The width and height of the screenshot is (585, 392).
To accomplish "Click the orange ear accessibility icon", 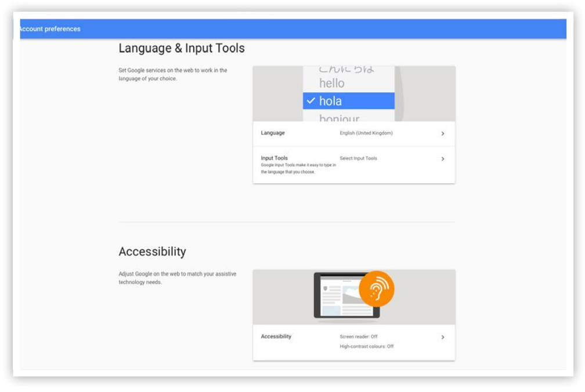I will [376, 288].
